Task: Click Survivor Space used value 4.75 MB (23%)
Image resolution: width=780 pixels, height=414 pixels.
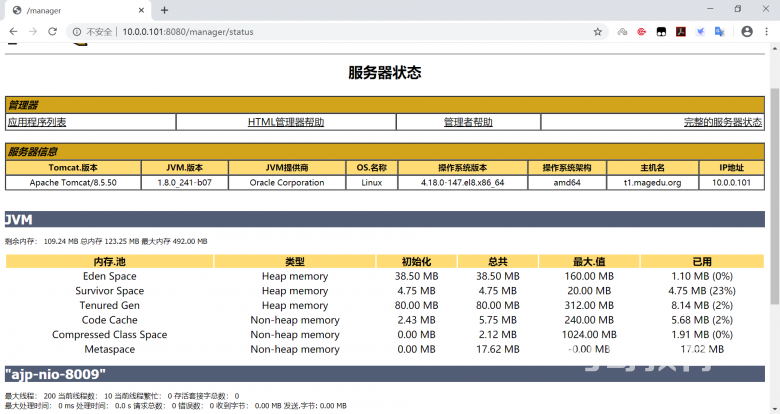Action: tap(702, 291)
